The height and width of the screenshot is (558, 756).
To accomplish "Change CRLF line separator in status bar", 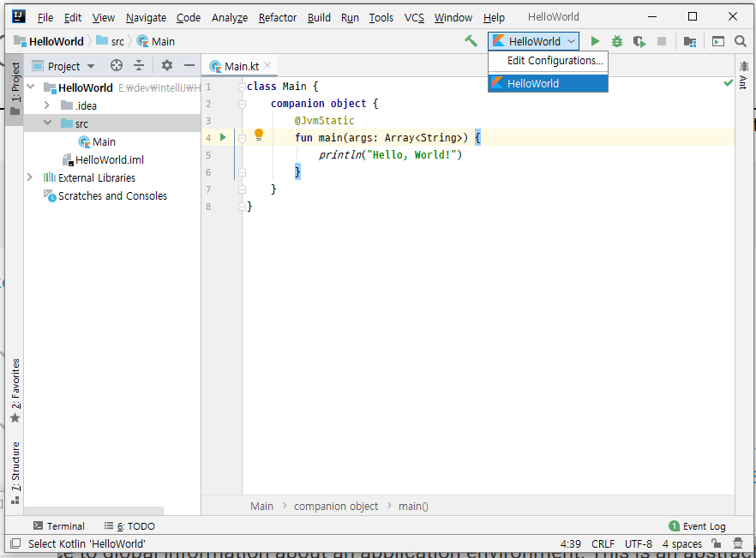I will (x=603, y=544).
